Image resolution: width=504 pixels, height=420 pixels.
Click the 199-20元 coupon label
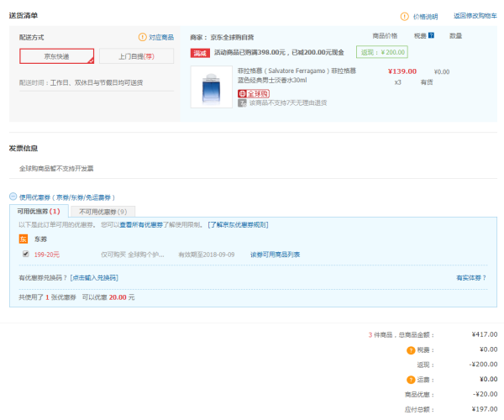pos(47,255)
